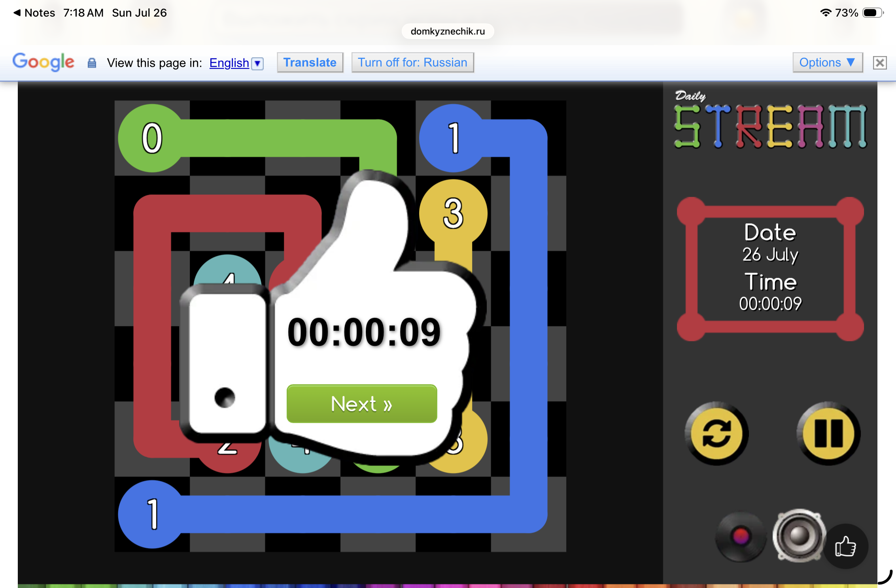Click the Translate button
This screenshot has height=588, width=896.
(310, 62)
